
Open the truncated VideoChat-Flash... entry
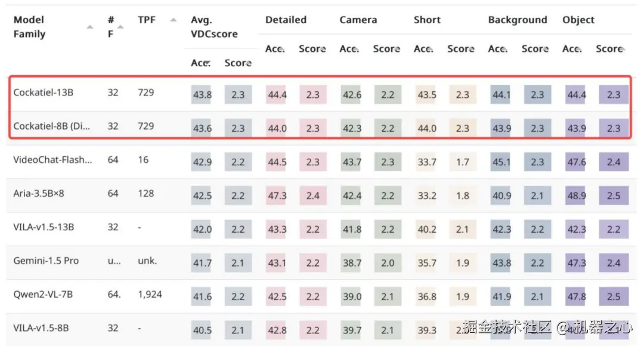coord(52,160)
